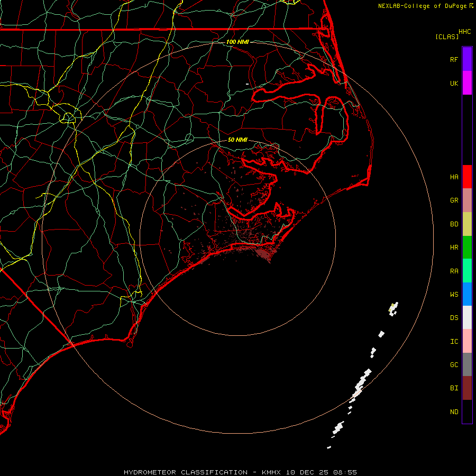
Task: Click the WS legend label
Action: point(454,294)
